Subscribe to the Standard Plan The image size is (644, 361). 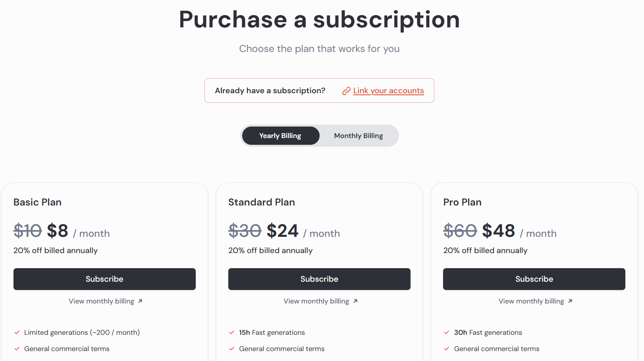pos(319,279)
